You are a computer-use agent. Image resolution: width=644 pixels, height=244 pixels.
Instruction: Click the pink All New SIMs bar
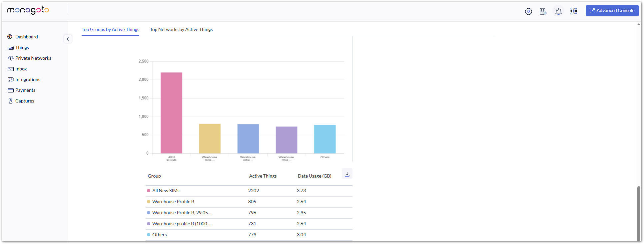[171, 113]
